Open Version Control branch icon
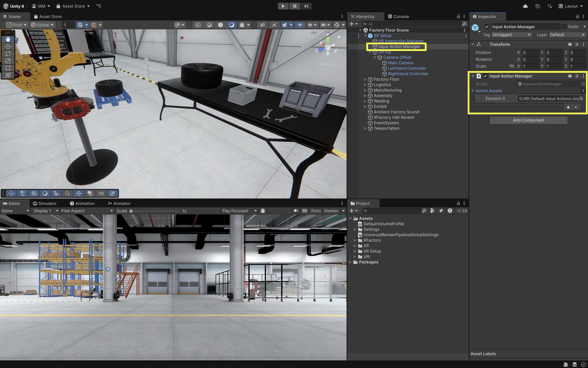Image resolution: width=588 pixels, height=368 pixels. point(99,6)
